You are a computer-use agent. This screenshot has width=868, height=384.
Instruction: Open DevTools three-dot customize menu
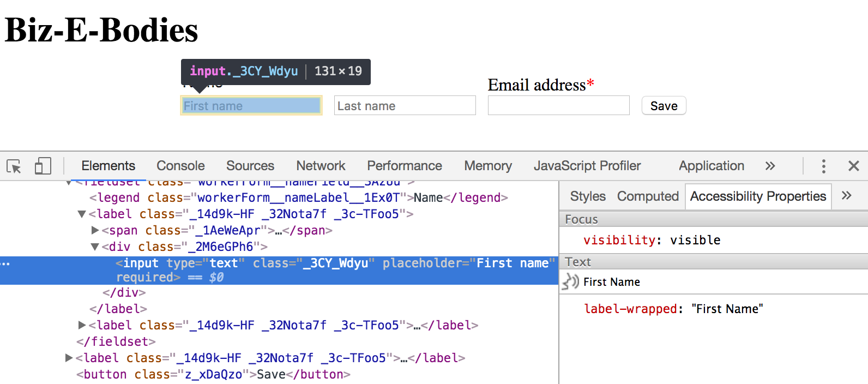pyautogui.click(x=823, y=166)
